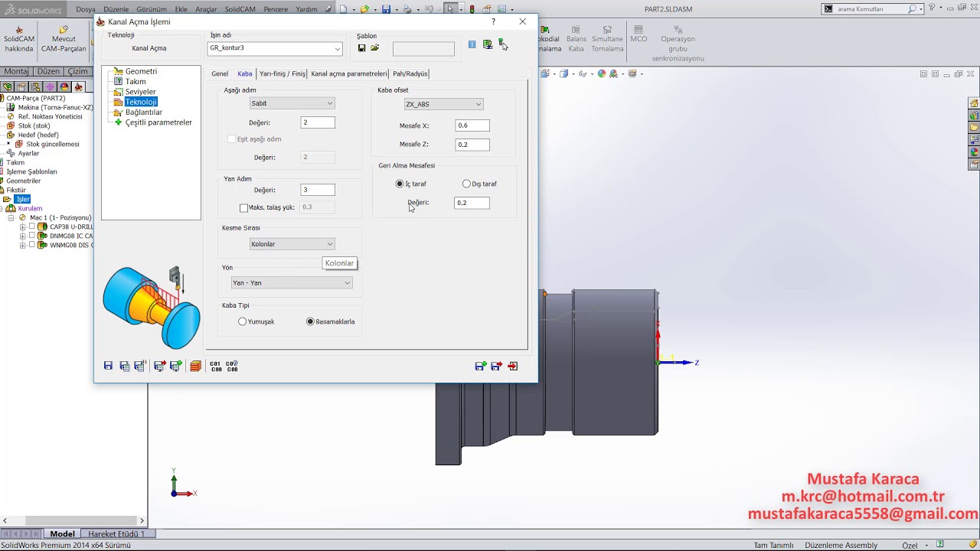Expand the WNMG08 DIS tree node
980x551 pixels.
coord(23,246)
